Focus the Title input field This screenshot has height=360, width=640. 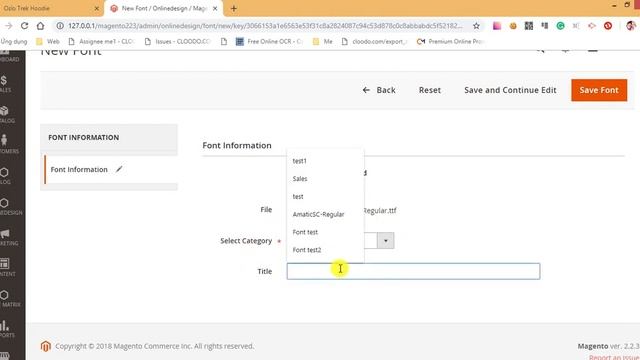(413, 271)
